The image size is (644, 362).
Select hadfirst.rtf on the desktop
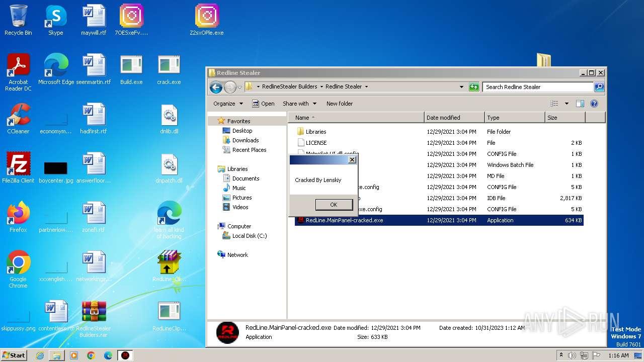[94, 119]
